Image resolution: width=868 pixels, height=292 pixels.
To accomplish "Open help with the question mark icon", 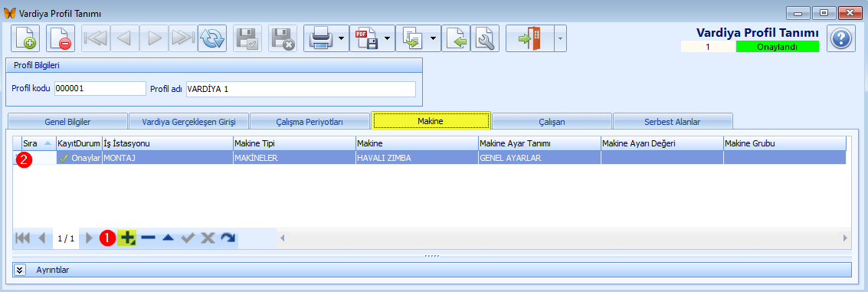I will click(841, 39).
